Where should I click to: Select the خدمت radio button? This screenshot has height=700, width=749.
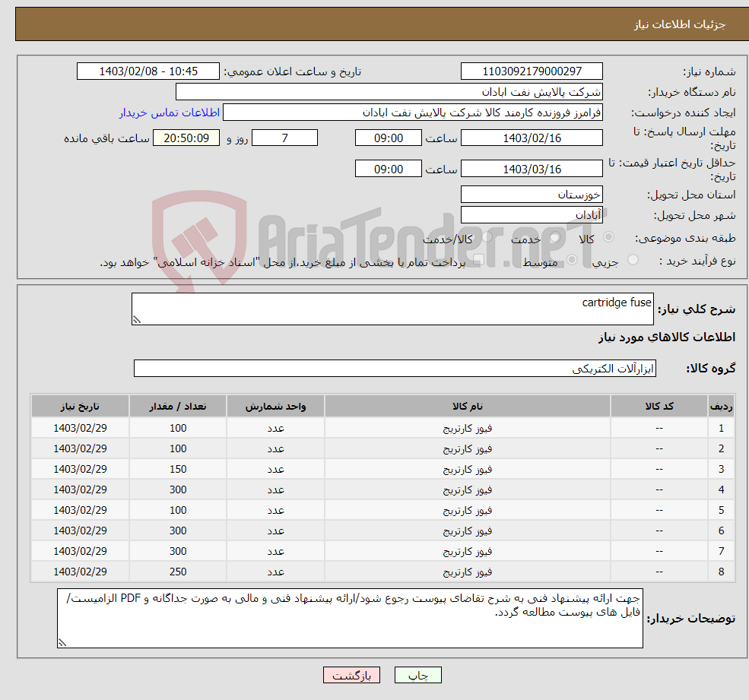(554, 237)
